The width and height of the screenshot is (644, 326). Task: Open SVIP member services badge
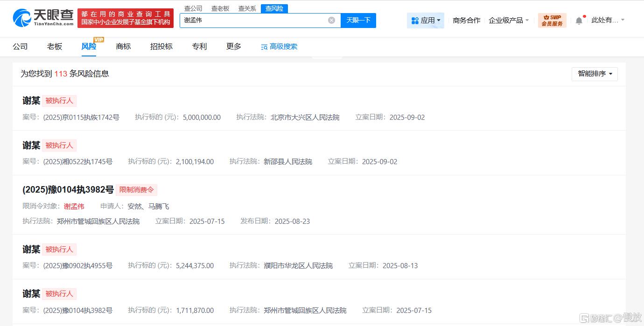tap(552, 21)
